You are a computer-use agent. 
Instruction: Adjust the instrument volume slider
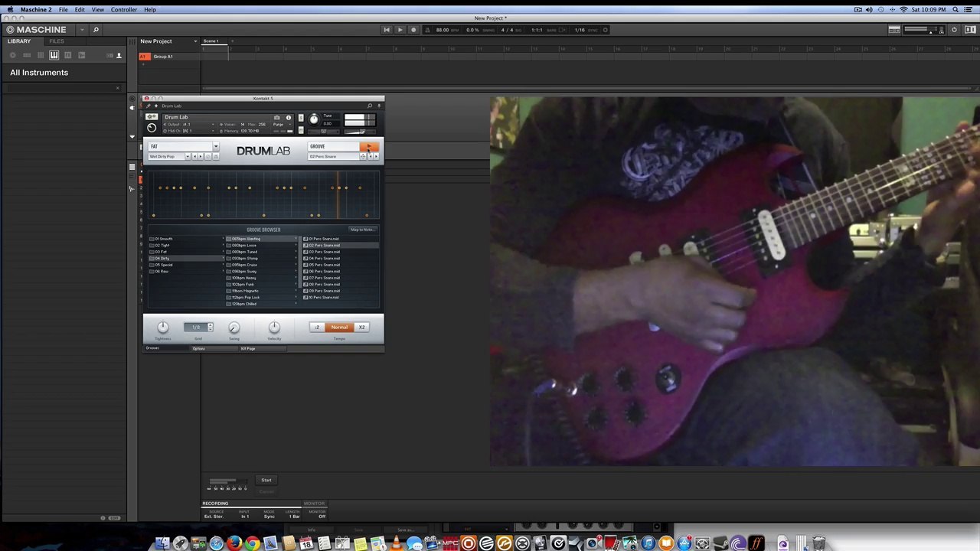coord(360,132)
